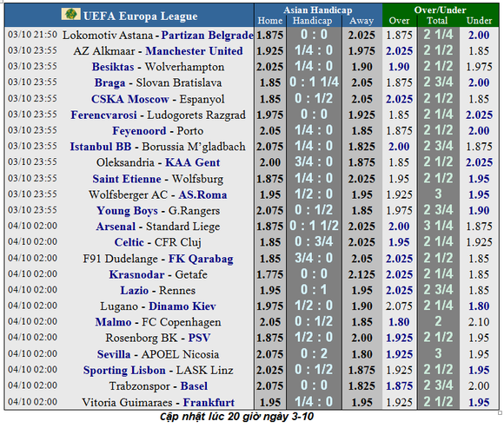Select Krasnodar home odds 1.775
This screenshot has width=504, height=428.
coord(269,274)
